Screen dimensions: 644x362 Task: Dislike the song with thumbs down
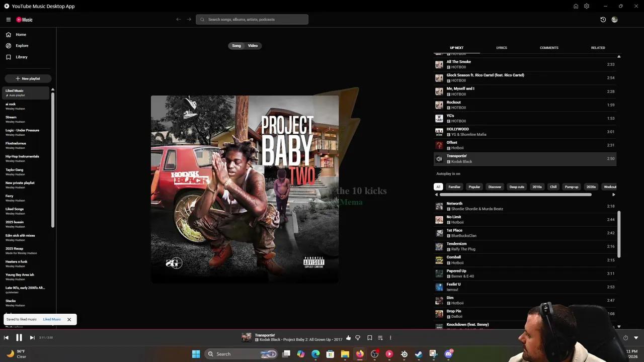pos(358,338)
